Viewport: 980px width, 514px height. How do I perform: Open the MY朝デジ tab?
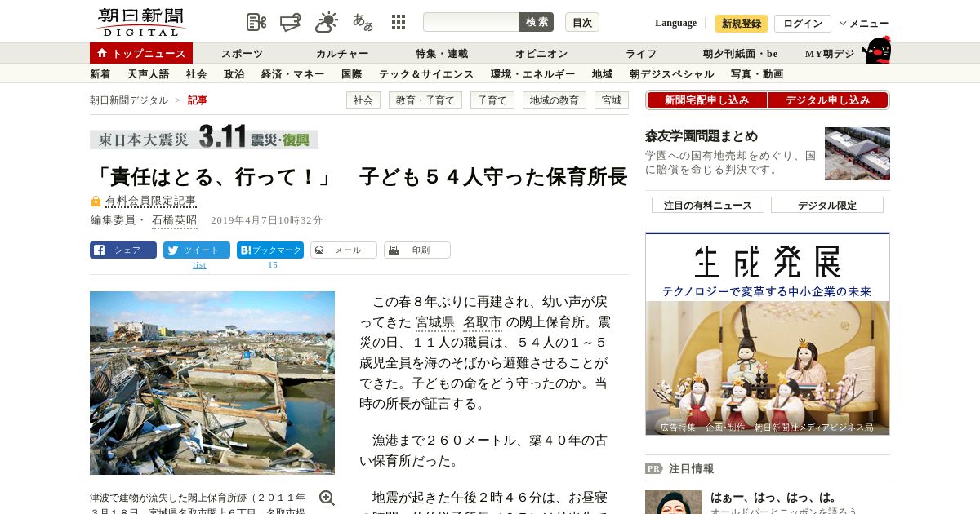pyautogui.click(x=830, y=54)
